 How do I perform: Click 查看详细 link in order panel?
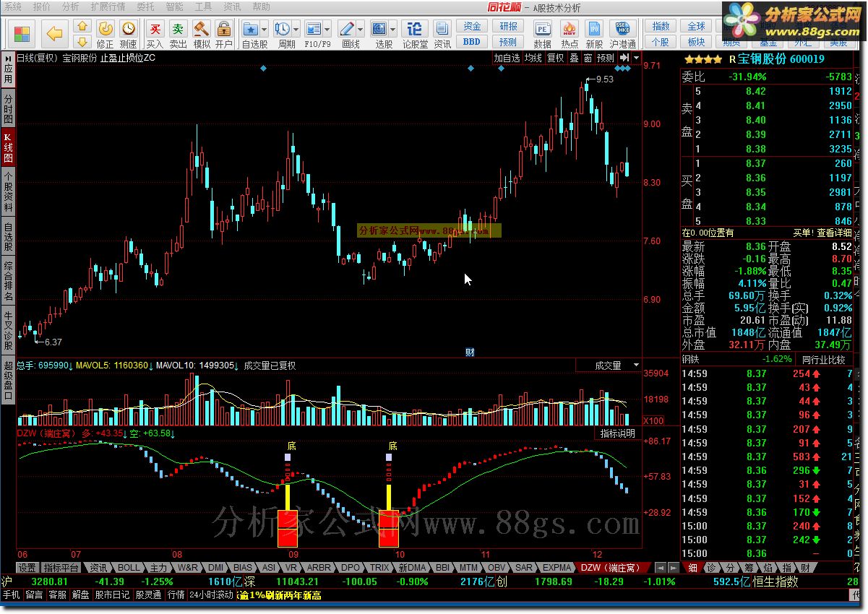[x=834, y=233]
